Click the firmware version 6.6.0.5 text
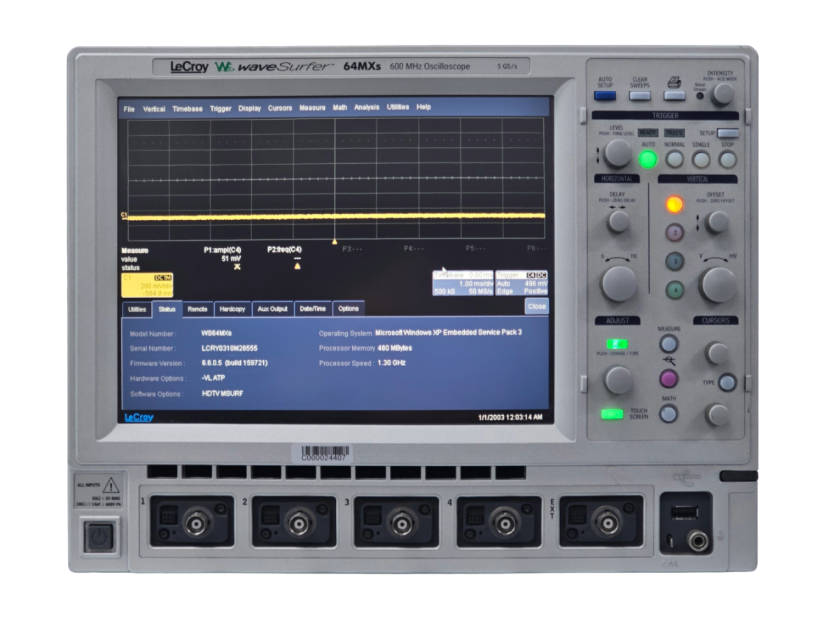The width and height of the screenshot is (840, 630). pyautogui.click(x=234, y=363)
